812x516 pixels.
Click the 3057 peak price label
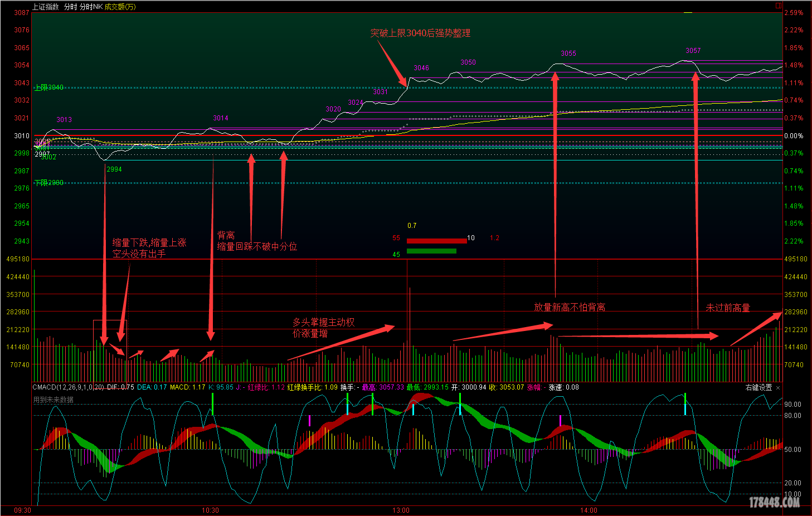point(693,51)
